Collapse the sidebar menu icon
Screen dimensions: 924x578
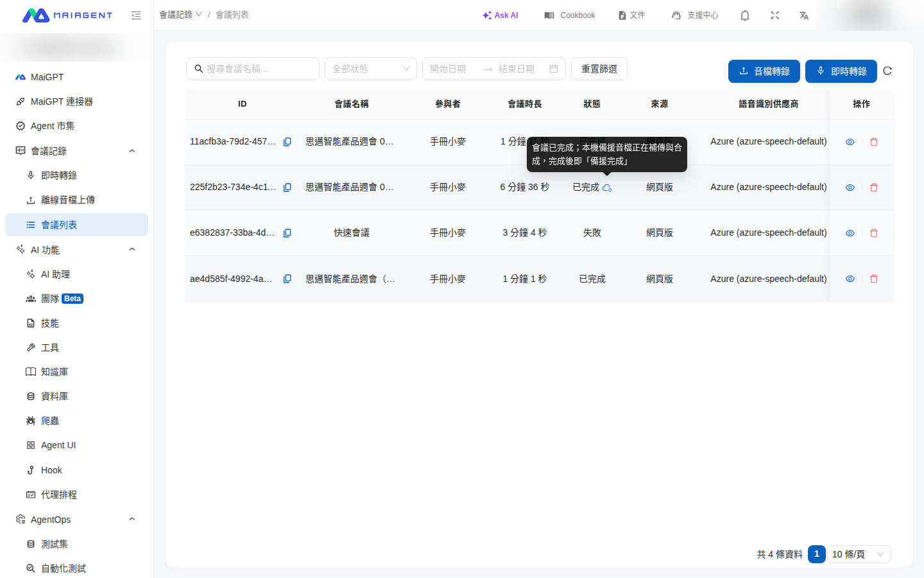(135, 15)
